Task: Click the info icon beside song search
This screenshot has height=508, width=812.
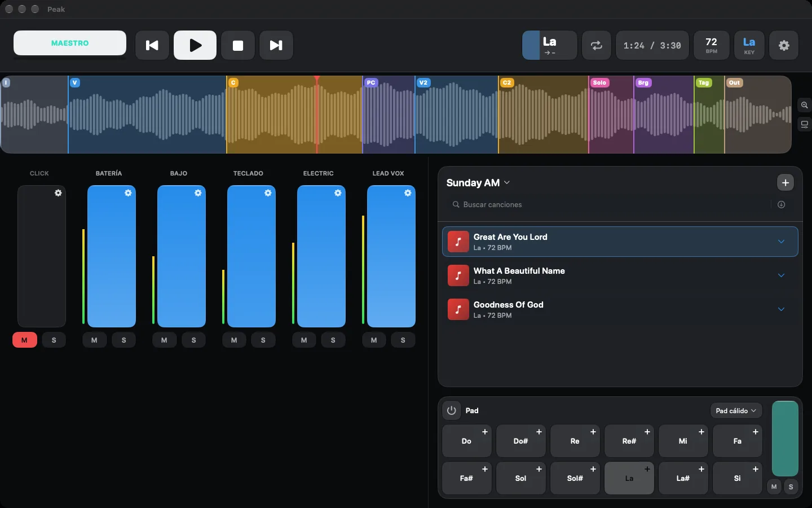Action: click(x=781, y=205)
